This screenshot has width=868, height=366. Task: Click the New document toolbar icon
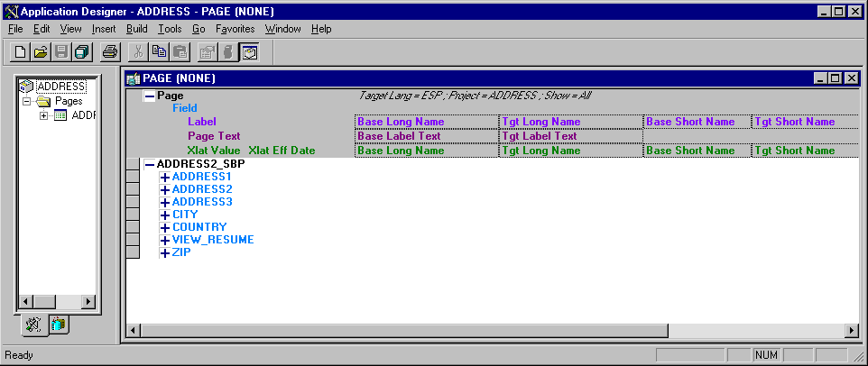[21, 52]
